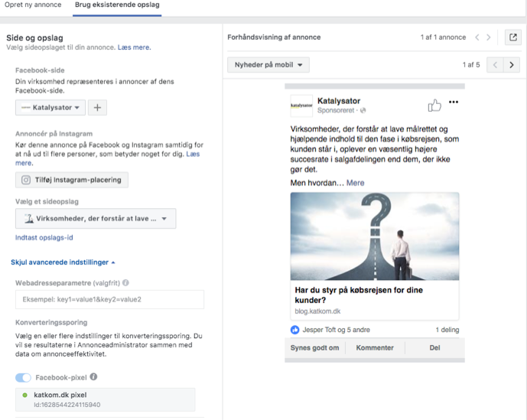Image resolution: width=527 pixels, height=420 pixels.
Task: Select Brug eksisterende opslag tab
Action: (x=117, y=6)
